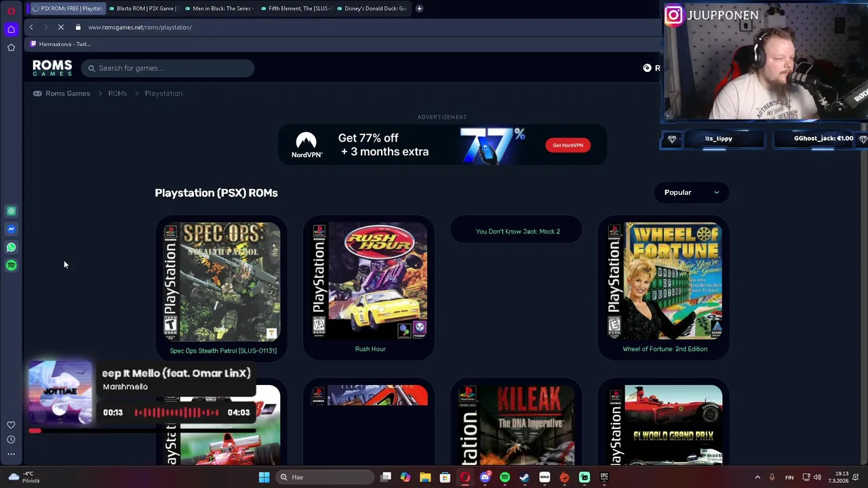This screenshot has height=488, width=868.
Task: Click the Joytime album art thumbnail
Action: 60,393
